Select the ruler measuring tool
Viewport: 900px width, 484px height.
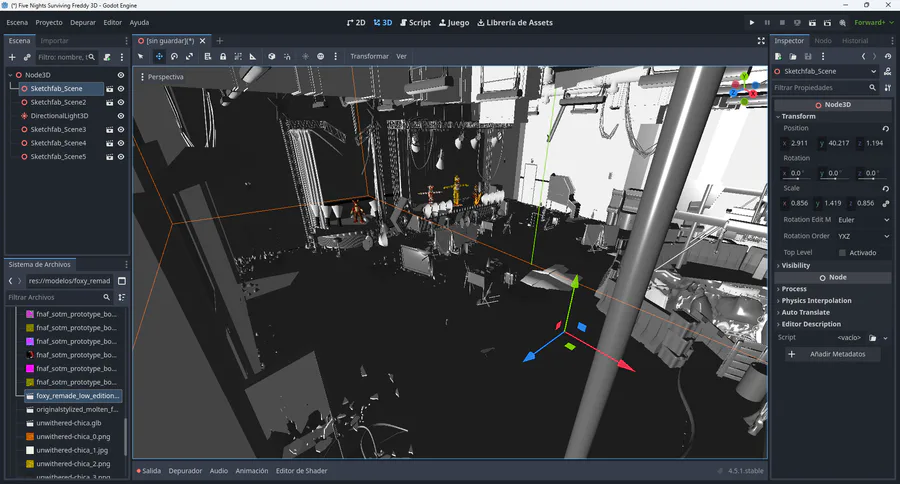point(253,56)
